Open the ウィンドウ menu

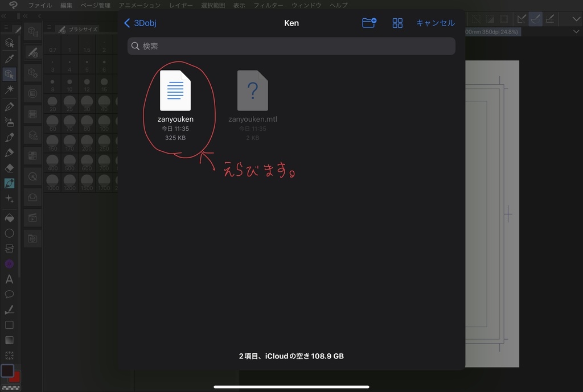306,5
